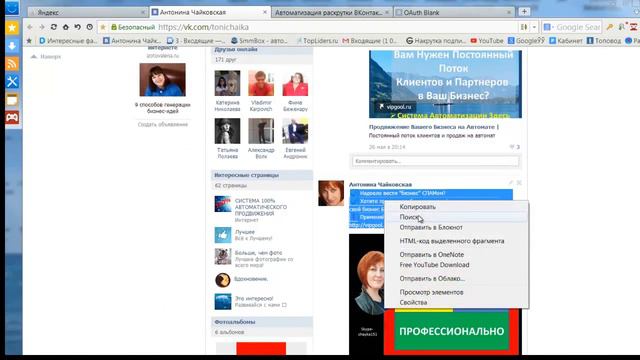640x360 pixels.
Task: Open the Фотоальбомы section header
Action: click(x=262, y=322)
